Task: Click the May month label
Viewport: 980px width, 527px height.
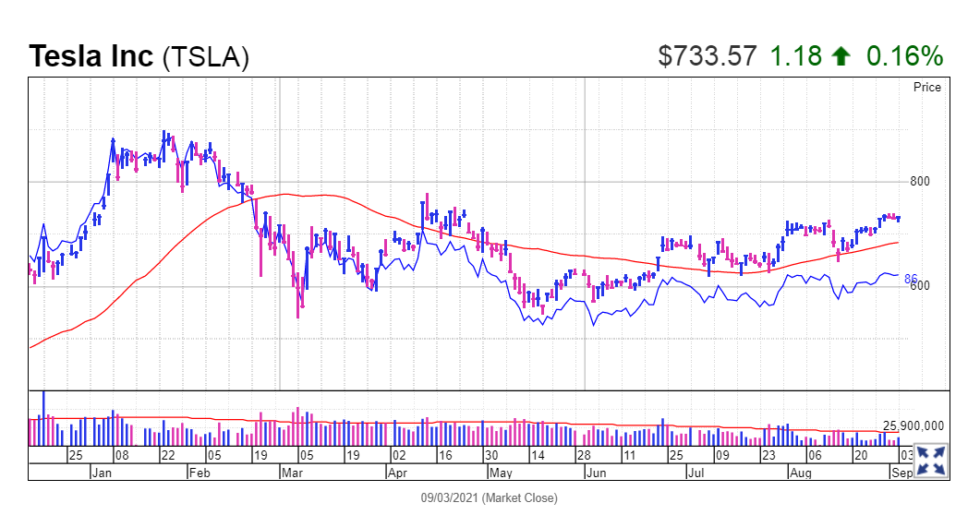Action: pyautogui.click(x=501, y=473)
